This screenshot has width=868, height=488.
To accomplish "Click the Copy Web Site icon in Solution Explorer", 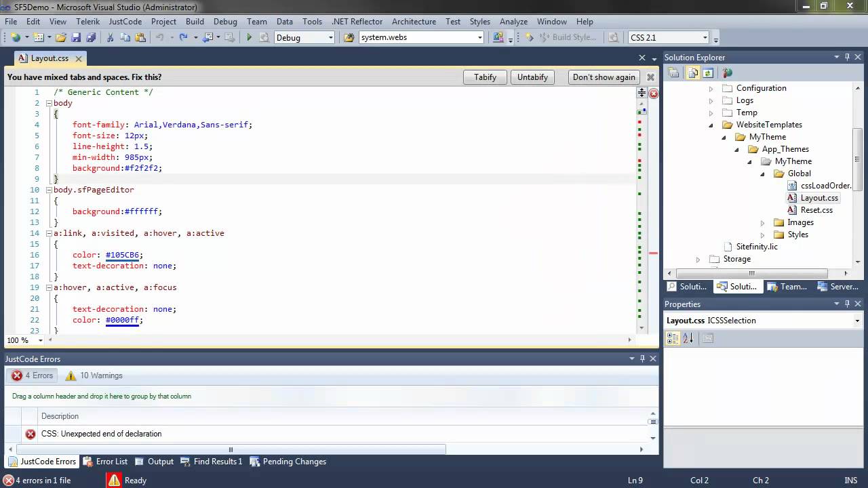I will 727,73.
